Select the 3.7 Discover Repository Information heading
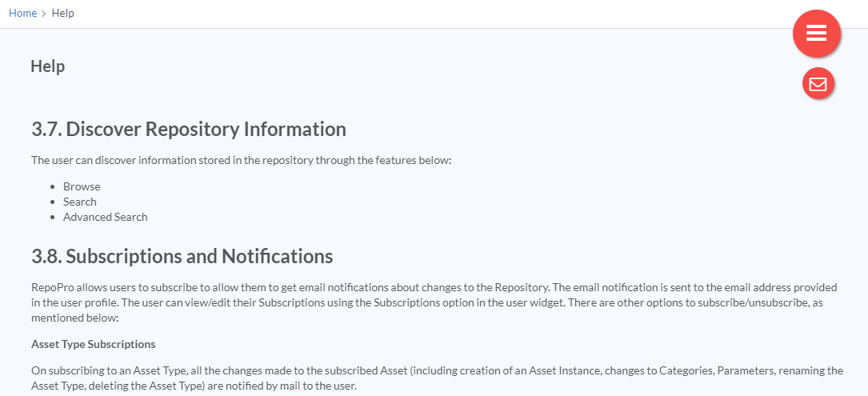The height and width of the screenshot is (396, 868). (x=189, y=129)
